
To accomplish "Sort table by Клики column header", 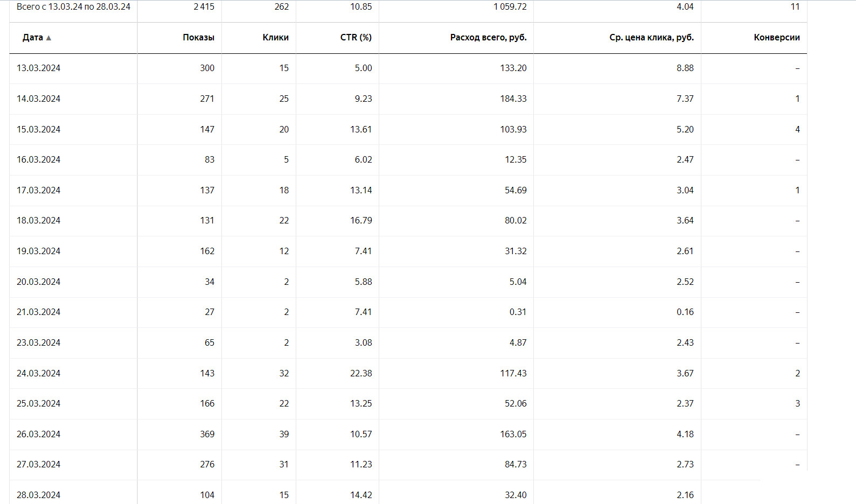I will [275, 37].
